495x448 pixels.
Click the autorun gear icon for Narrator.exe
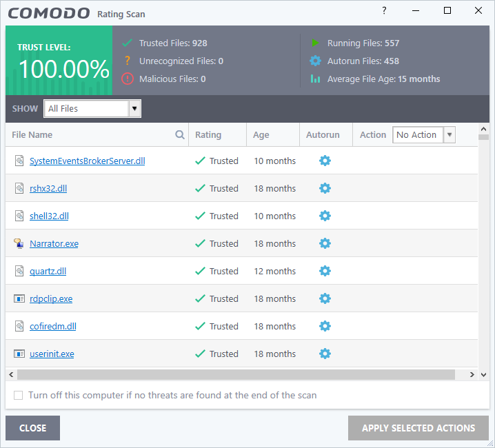click(x=325, y=243)
